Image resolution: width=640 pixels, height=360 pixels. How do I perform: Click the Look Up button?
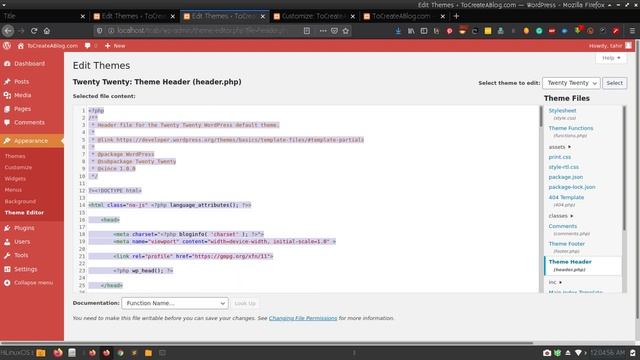(x=245, y=303)
